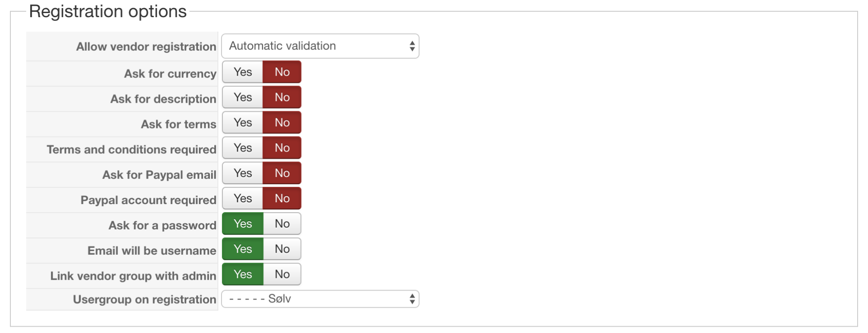The height and width of the screenshot is (333, 868).
Task: Enable Ask for Paypal email
Action: [243, 173]
